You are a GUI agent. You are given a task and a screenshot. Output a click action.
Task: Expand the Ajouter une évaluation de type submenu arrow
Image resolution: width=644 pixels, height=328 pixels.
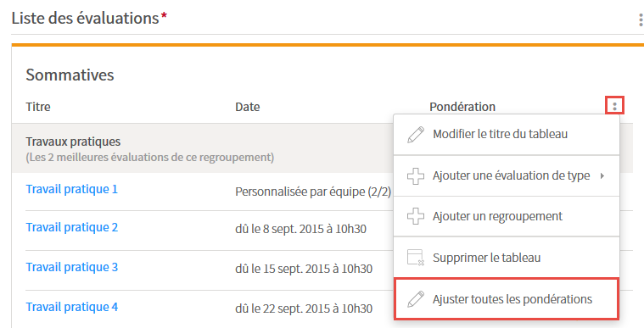click(x=602, y=175)
